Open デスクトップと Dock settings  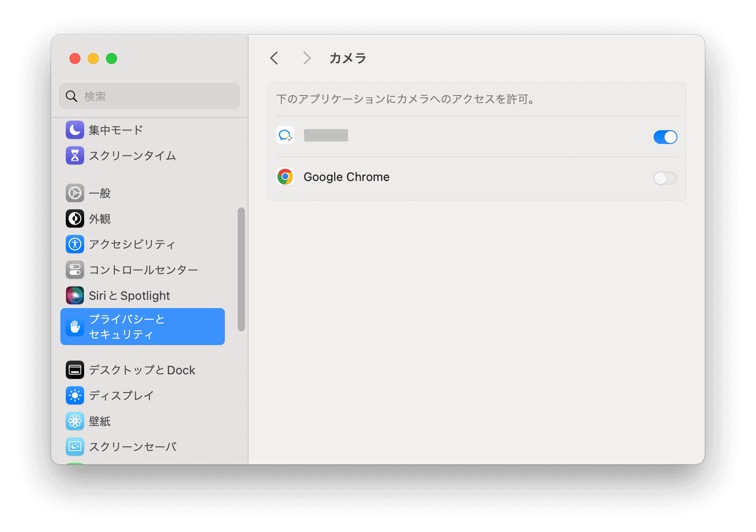[143, 370]
